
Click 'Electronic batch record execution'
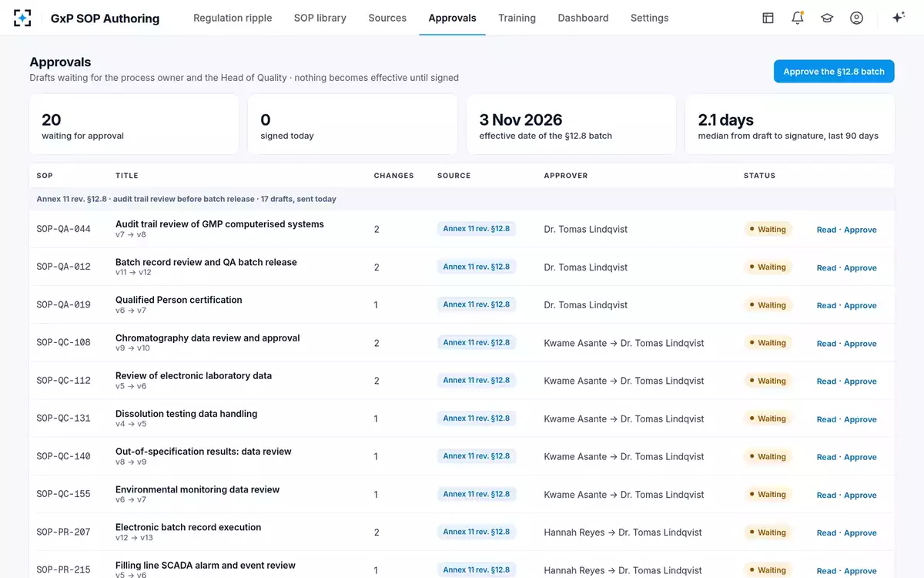coord(188,527)
